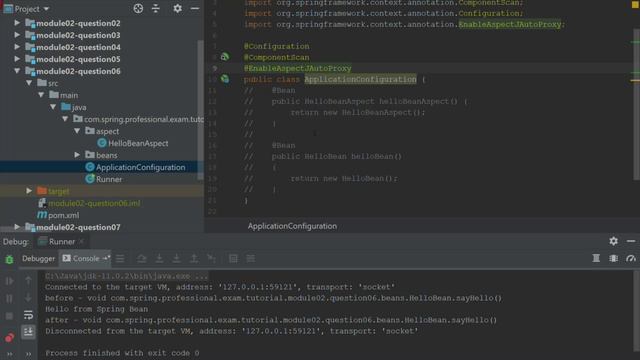Expand the beans package
Screen dimensions: 640x360
point(77,155)
